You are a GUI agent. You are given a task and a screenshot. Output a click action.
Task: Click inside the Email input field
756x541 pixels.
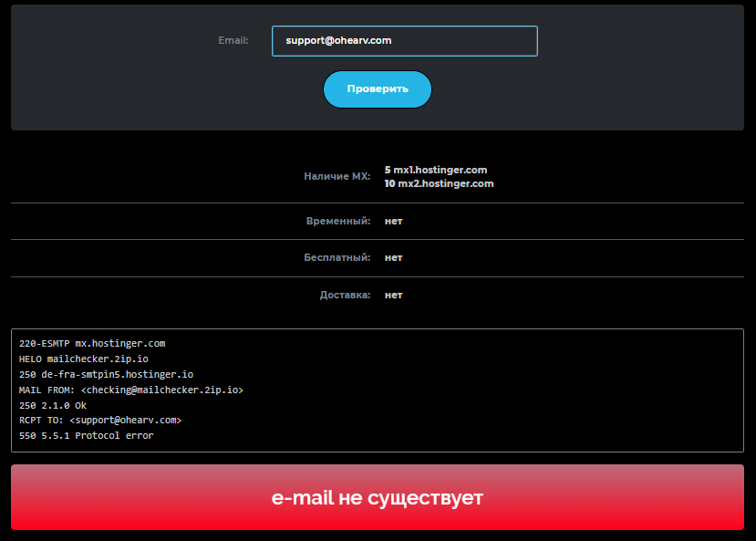[404, 40]
